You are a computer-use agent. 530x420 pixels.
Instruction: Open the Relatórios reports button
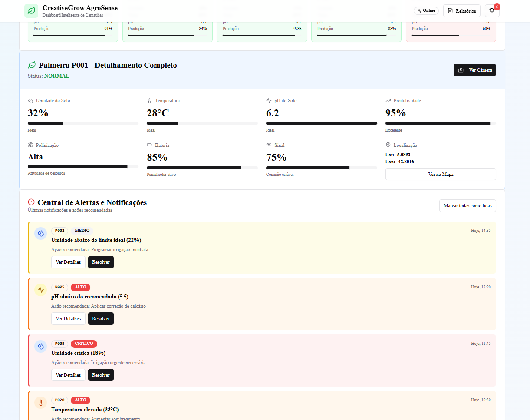click(461, 11)
